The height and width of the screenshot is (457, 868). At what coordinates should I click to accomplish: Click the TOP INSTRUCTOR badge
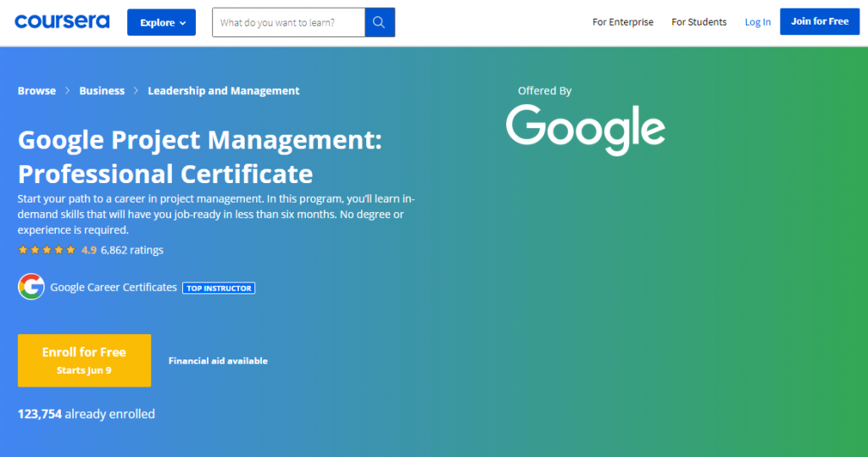click(219, 288)
